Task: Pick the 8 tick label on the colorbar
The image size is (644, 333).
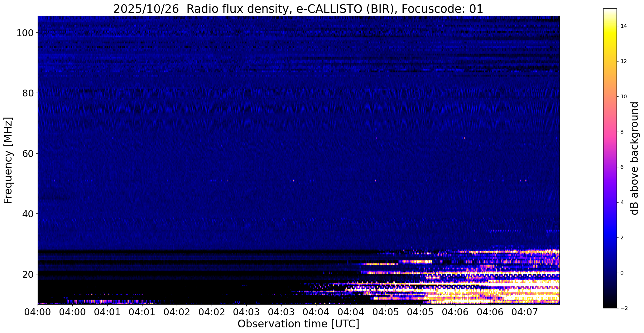Action: pyautogui.click(x=622, y=132)
